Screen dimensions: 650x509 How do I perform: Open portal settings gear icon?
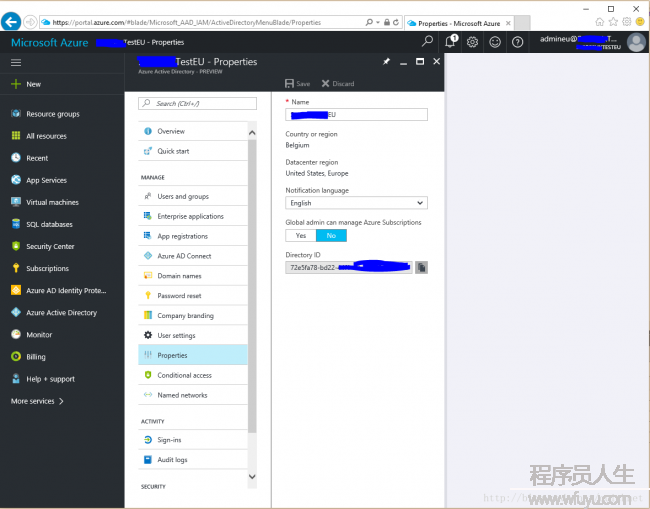(473, 42)
